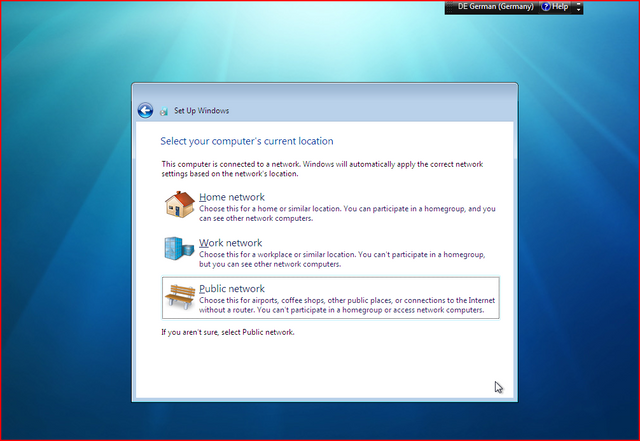
Task: Click the 'This computer is connected to a network' paragraph
Action: coord(322,169)
